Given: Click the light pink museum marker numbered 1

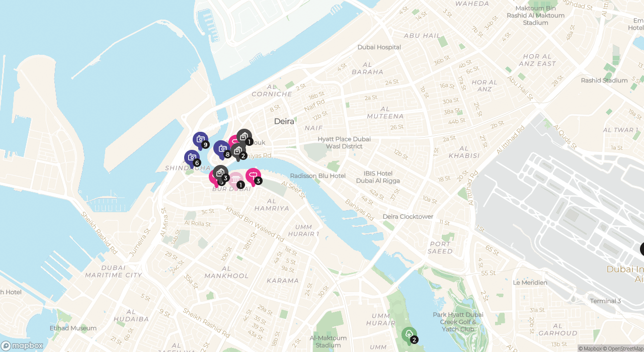Looking at the screenshot, I should click(235, 181).
